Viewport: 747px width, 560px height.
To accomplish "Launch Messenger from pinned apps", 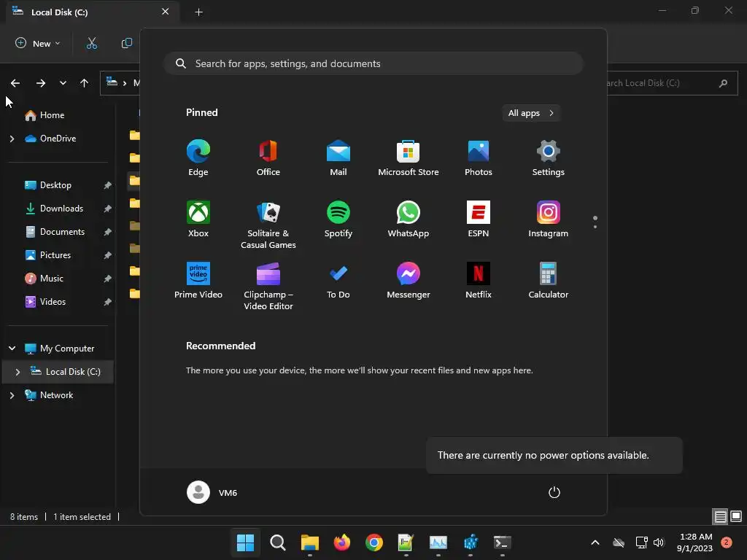I will [409, 281].
